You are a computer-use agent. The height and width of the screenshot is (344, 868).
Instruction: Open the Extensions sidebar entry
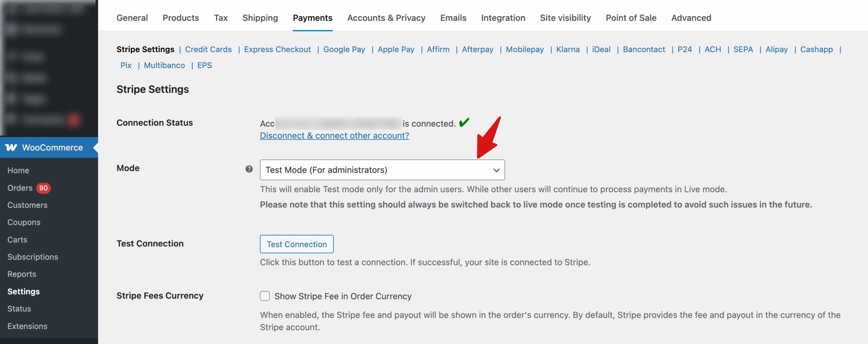point(27,326)
